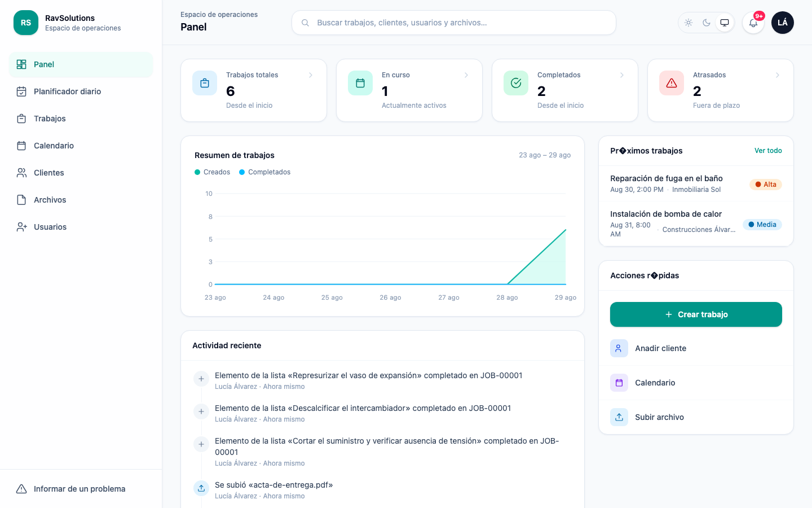Click the Media priority badge
Image resolution: width=812 pixels, height=508 pixels.
tap(762, 225)
